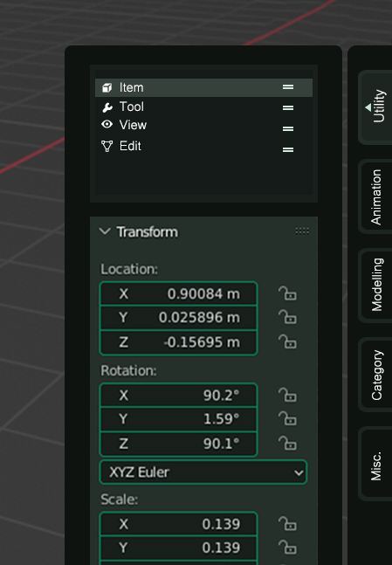
Task: Click the Scale Y field
Action: 178,548
